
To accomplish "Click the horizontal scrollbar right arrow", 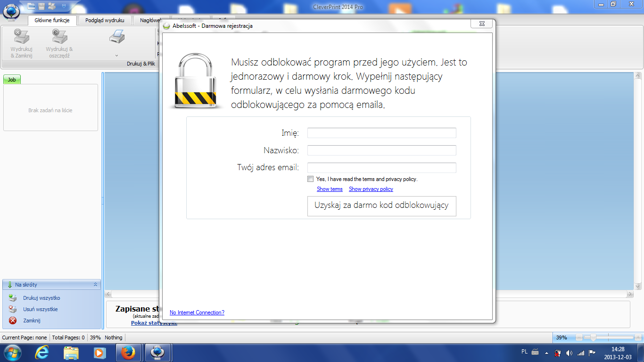I will 630,294.
